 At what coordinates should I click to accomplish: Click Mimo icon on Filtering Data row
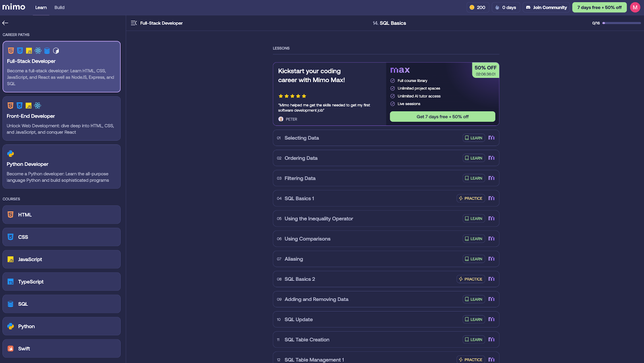click(x=491, y=178)
